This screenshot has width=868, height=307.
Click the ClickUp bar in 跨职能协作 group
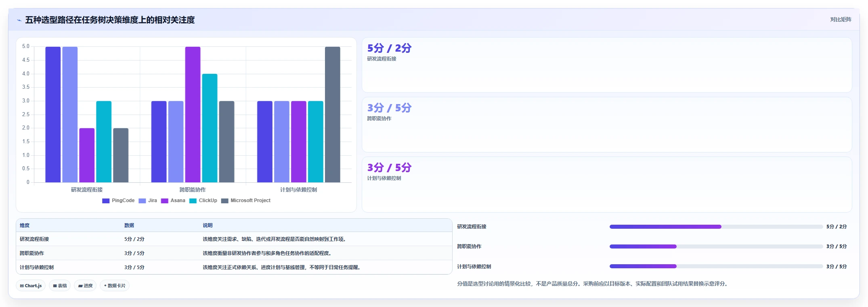click(210, 128)
